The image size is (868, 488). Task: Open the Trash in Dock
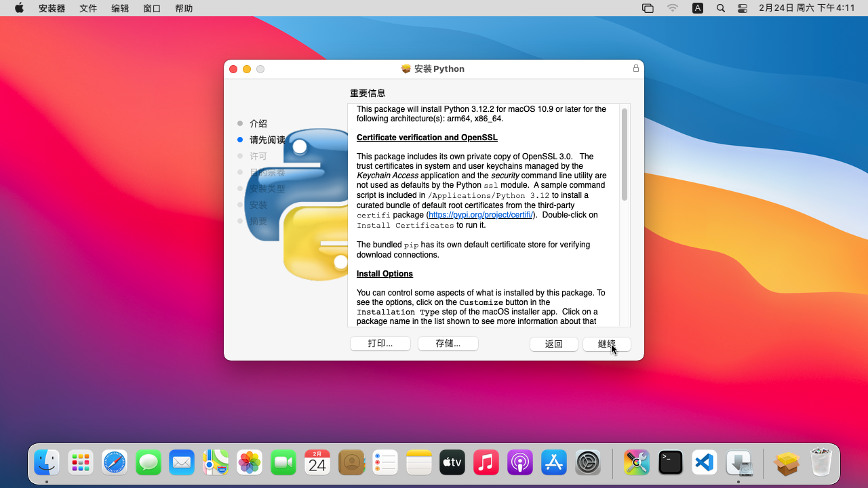pos(821,463)
